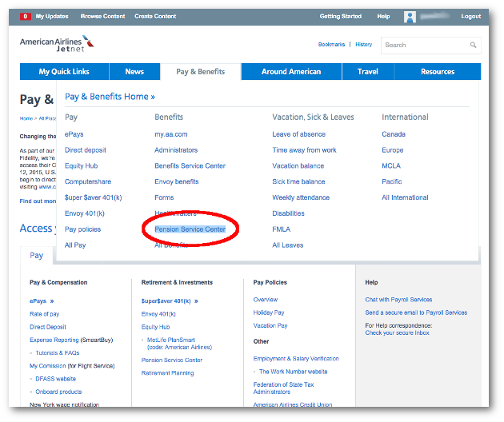Screen dimensions: 504x422
Task: Open the Bookmarks link
Action: pos(332,45)
